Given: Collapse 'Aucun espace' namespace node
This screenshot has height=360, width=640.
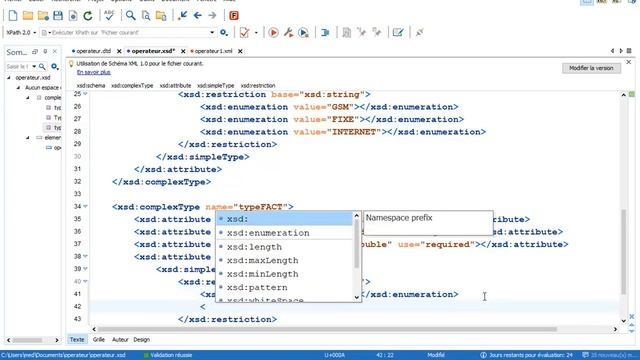Looking at the screenshot, I should [x=18, y=88].
